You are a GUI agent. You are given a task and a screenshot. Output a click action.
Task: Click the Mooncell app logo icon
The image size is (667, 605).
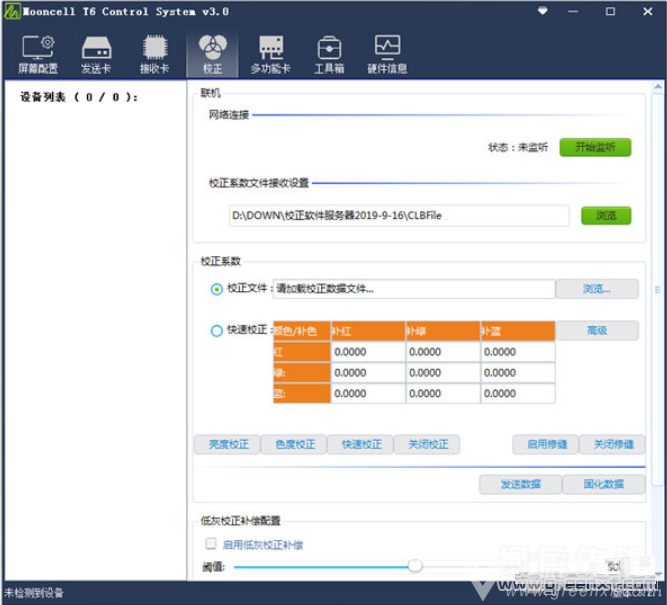[12, 11]
